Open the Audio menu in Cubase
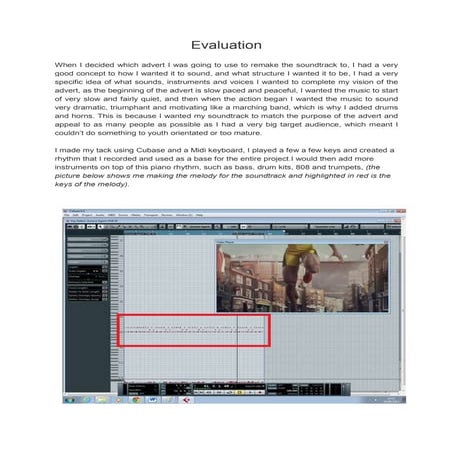Viewport: 453px width, 453px height. [x=100, y=215]
